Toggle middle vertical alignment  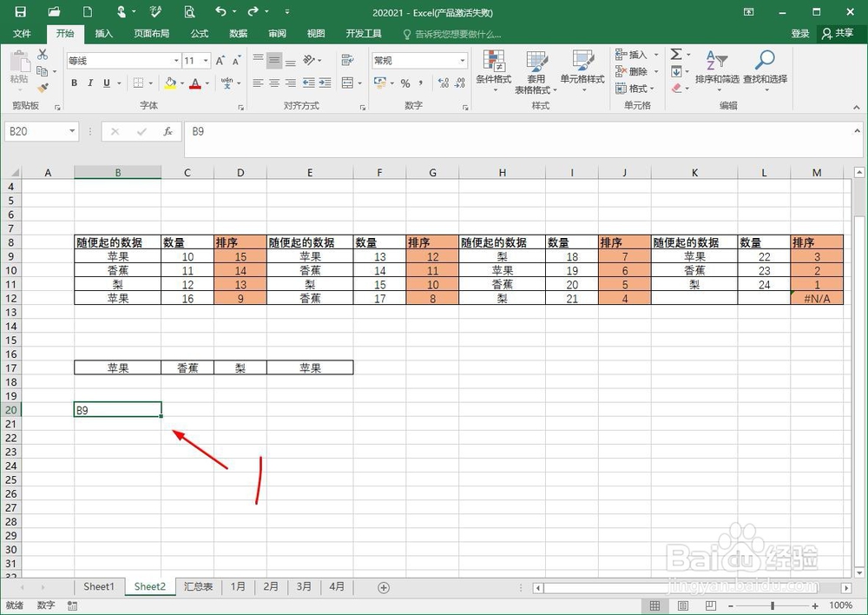click(274, 61)
